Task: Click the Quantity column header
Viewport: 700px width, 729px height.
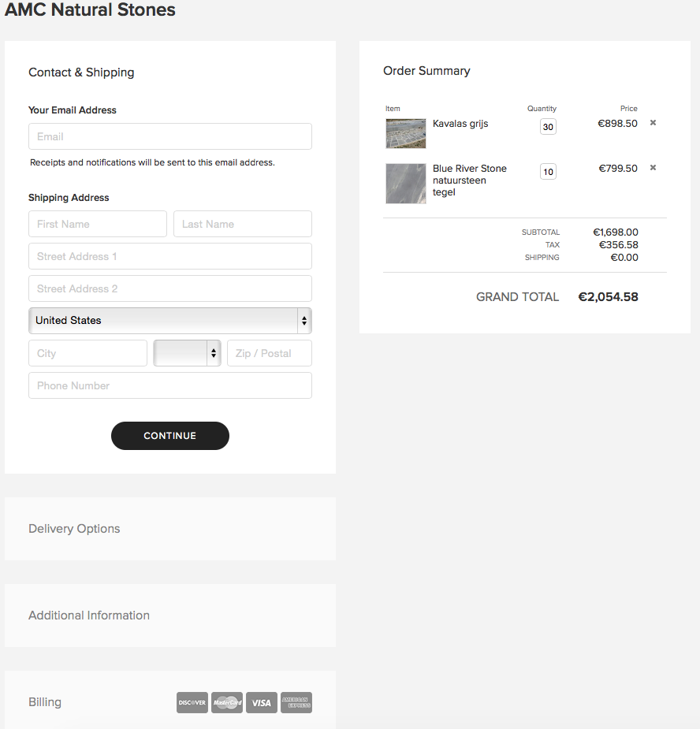Action: pos(542,108)
